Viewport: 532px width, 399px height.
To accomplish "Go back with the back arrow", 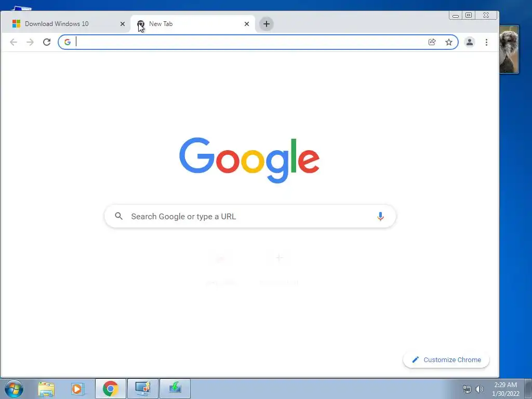I will tap(14, 42).
